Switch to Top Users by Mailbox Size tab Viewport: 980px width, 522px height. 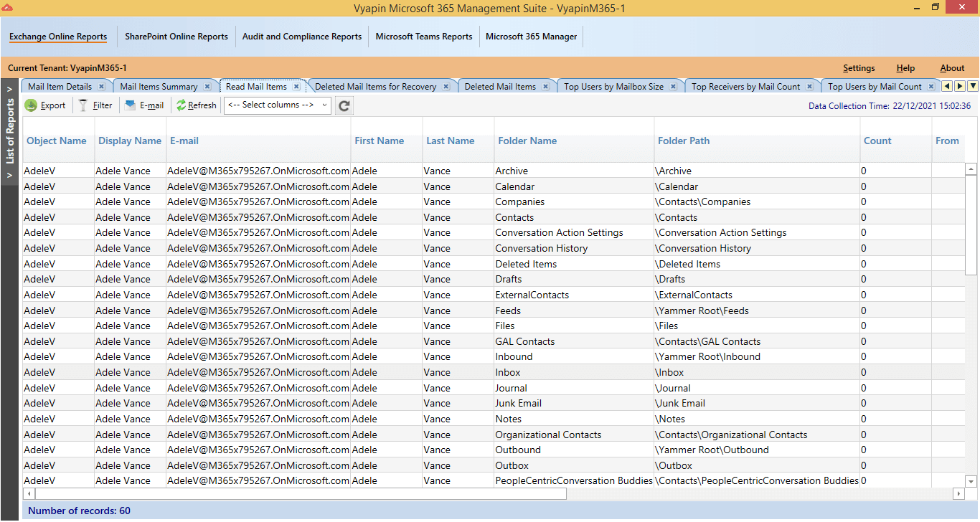[x=613, y=87]
